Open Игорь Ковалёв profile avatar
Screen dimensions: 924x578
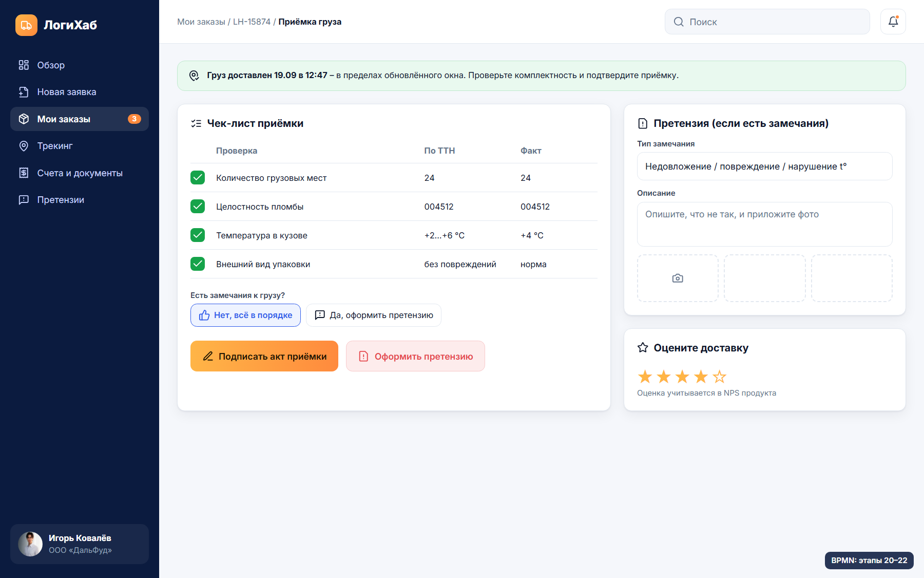pos(30,544)
